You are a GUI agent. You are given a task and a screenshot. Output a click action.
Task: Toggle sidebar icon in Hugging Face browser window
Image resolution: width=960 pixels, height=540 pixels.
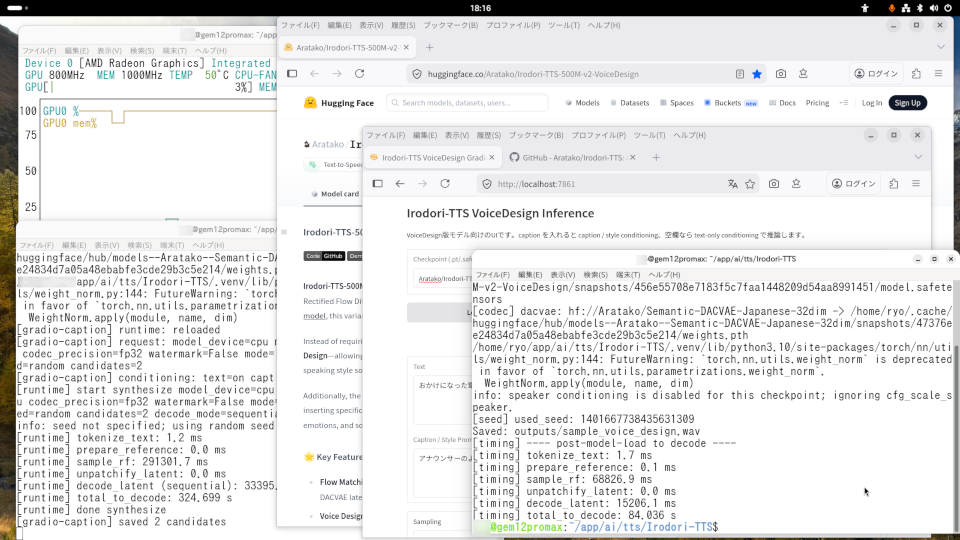(292, 73)
